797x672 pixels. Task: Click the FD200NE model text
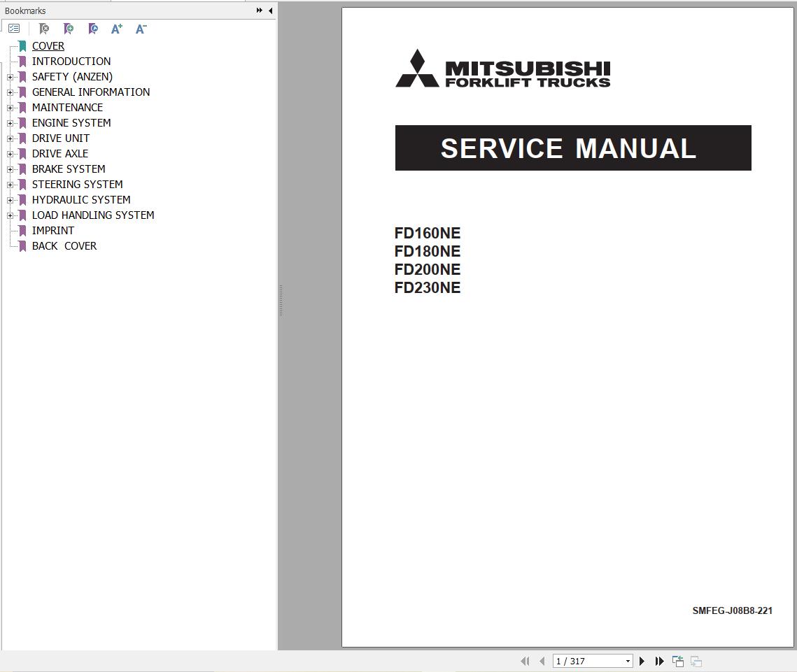pyautogui.click(x=428, y=270)
